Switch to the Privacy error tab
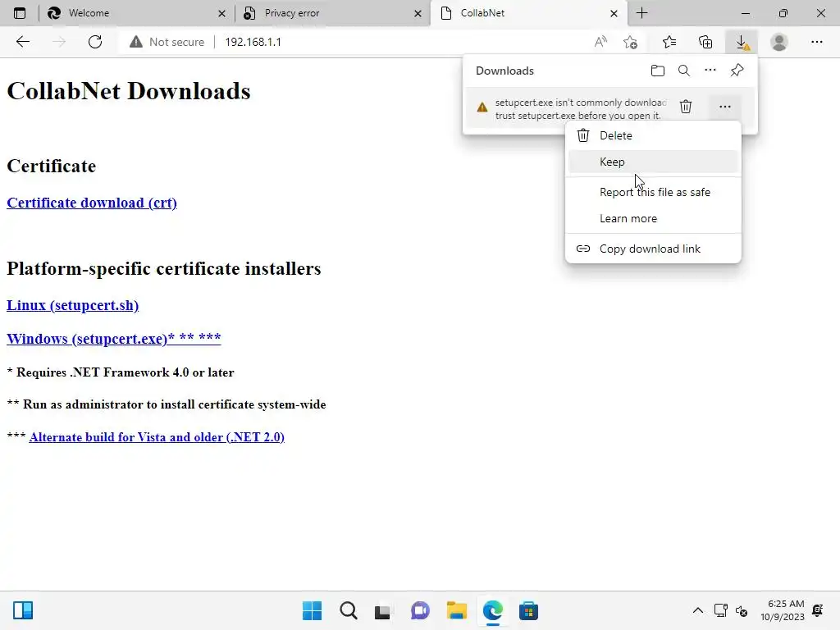 (332, 13)
